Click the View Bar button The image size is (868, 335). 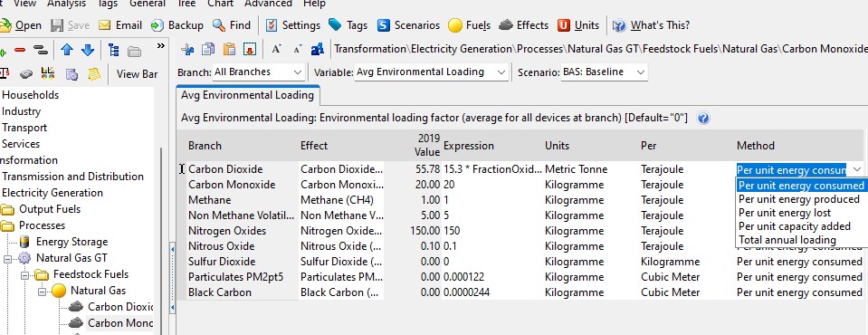[137, 73]
